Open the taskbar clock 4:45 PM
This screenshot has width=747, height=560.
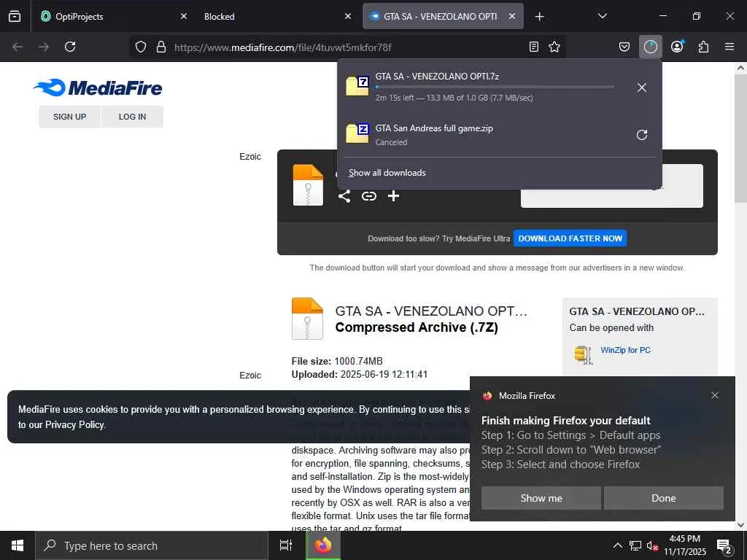click(x=684, y=545)
